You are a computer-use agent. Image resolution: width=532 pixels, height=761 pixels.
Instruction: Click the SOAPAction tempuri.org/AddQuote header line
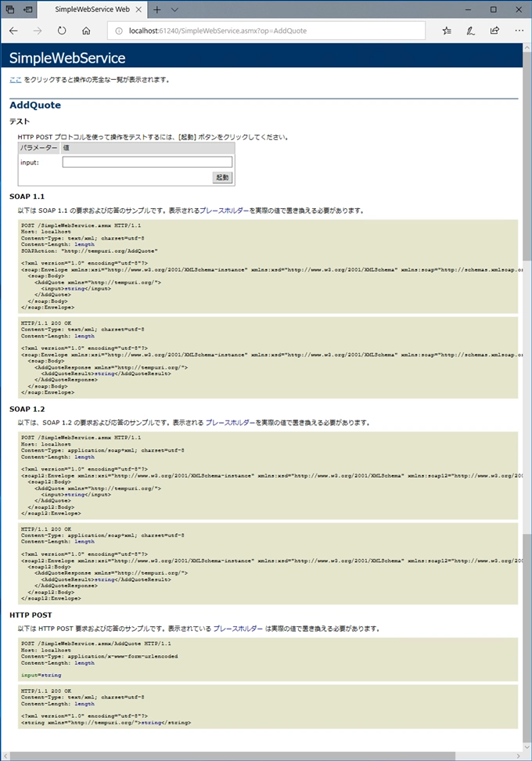click(x=89, y=251)
